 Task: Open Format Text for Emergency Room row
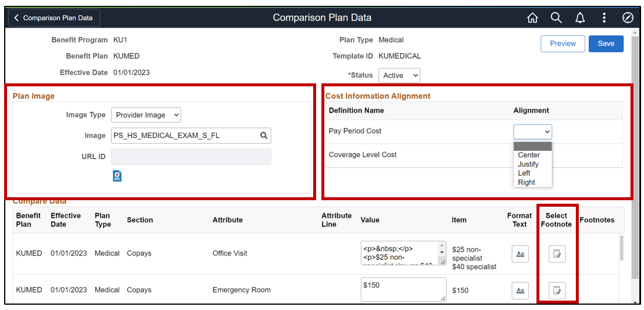520,290
